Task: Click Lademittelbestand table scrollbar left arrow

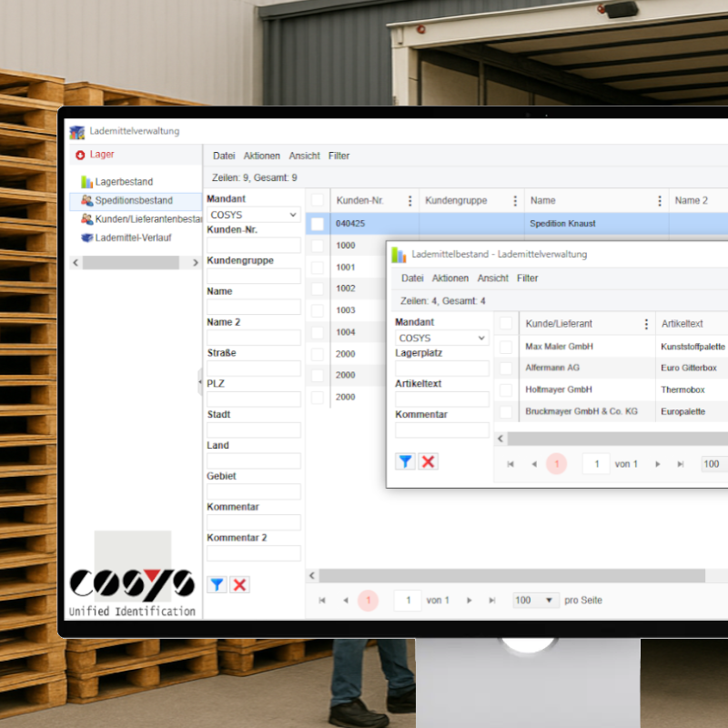Action: click(x=500, y=439)
